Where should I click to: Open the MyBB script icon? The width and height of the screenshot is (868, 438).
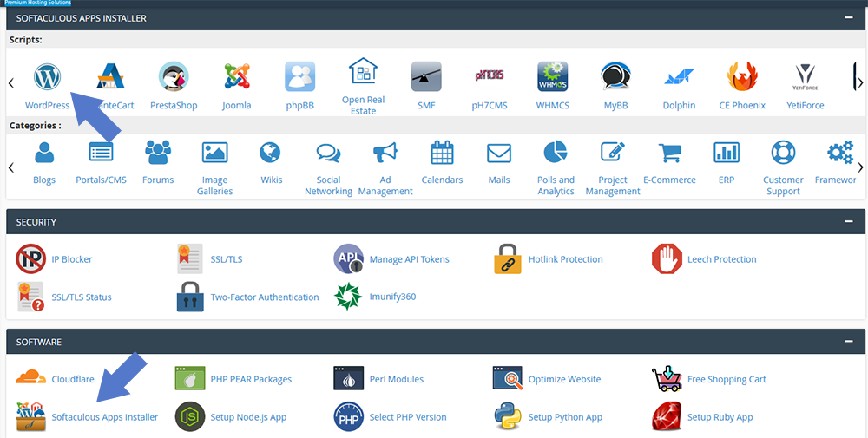click(615, 76)
